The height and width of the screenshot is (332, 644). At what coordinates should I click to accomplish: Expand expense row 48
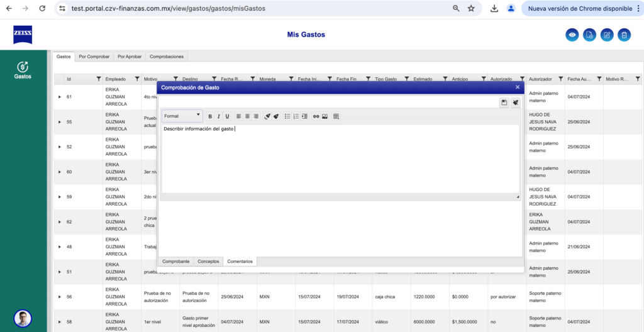pyautogui.click(x=60, y=247)
